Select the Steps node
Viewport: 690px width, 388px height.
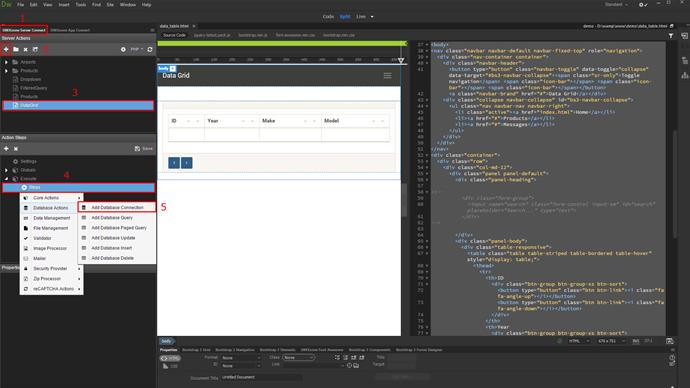coord(78,187)
